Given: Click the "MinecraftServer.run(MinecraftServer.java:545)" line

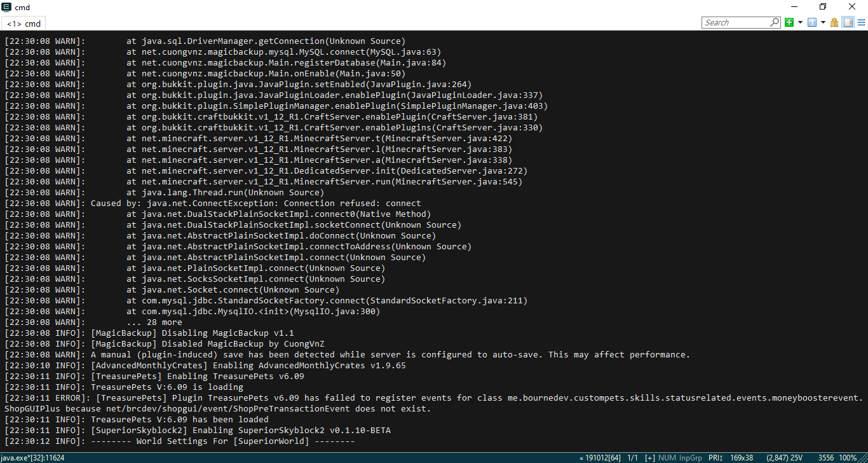Looking at the screenshot, I should tap(263, 182).
